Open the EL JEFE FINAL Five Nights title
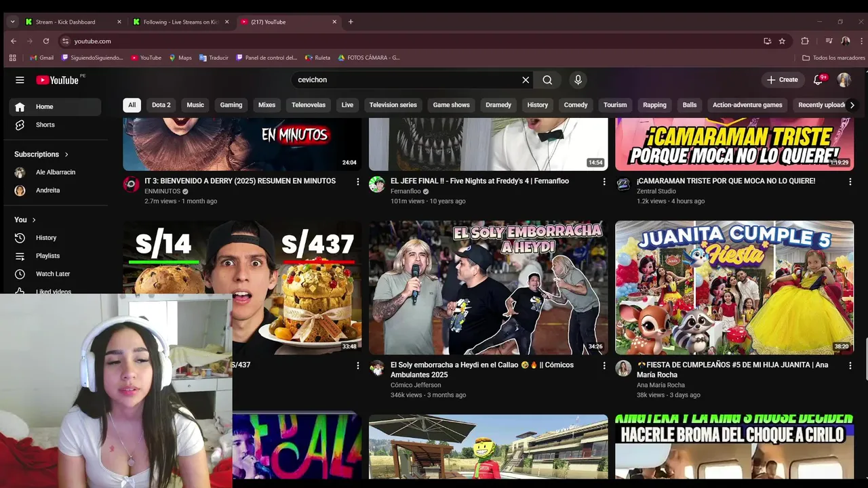 pyautogui.click(x=479, y=181)
